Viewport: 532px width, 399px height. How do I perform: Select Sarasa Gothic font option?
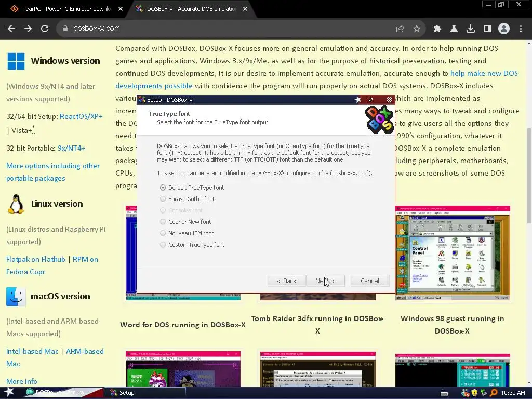[x=187, y=199]
